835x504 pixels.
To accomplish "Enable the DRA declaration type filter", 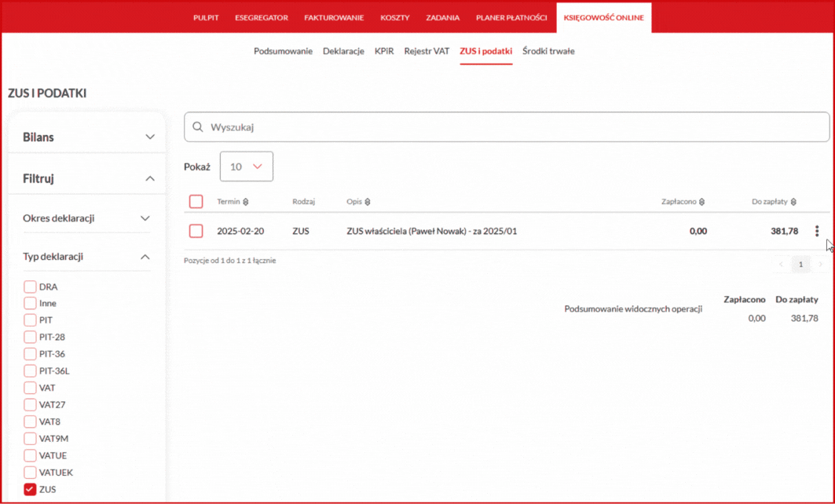I will tap(30, 287).
